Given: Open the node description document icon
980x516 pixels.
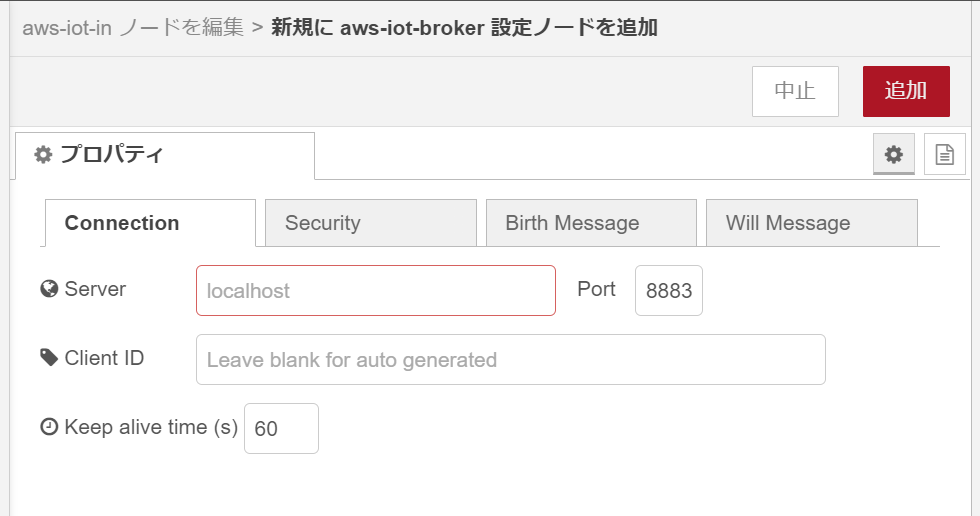Looking at the screenshot, I should [944, 154].
